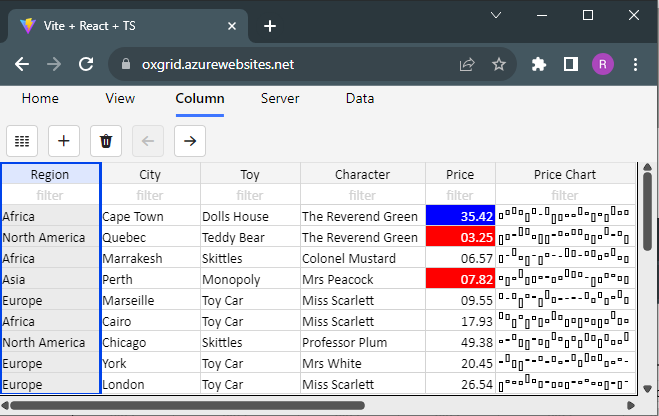Screen dimensions: 659x416
Task: Open the browser extensions puzzle icon
Action: coord(539,64)
